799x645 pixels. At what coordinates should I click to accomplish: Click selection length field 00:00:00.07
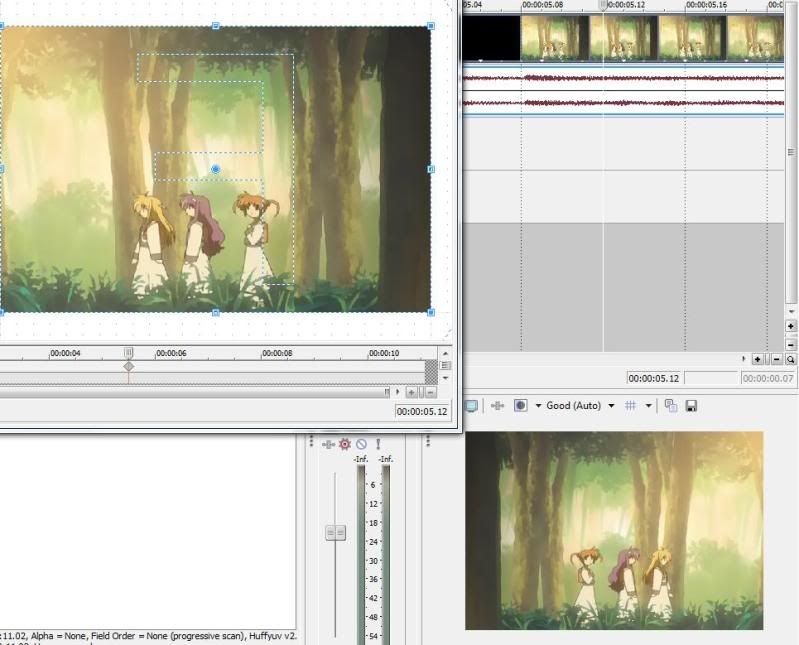768,379
